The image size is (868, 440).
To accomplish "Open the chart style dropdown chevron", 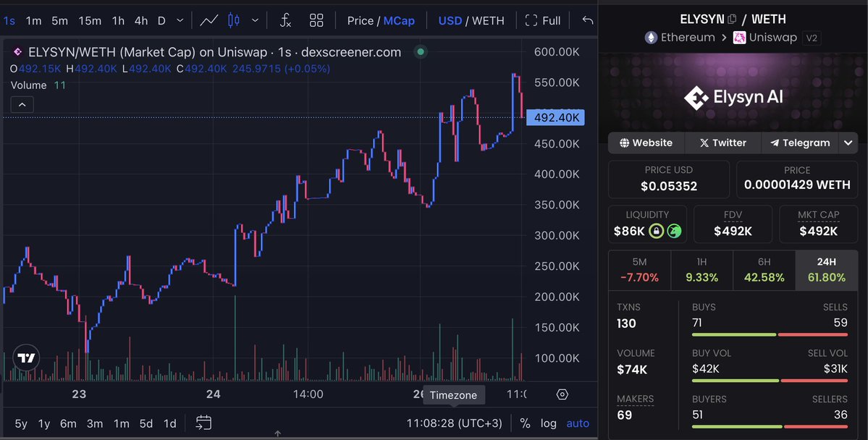I will pyautogui.click(x=255, y=20).
